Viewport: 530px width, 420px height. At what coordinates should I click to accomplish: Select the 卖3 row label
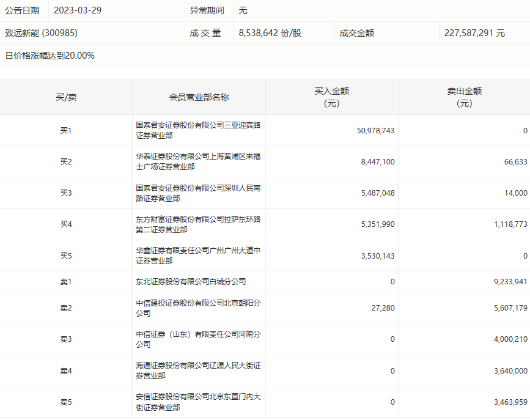pyautogui.click(x=66, y=339)
